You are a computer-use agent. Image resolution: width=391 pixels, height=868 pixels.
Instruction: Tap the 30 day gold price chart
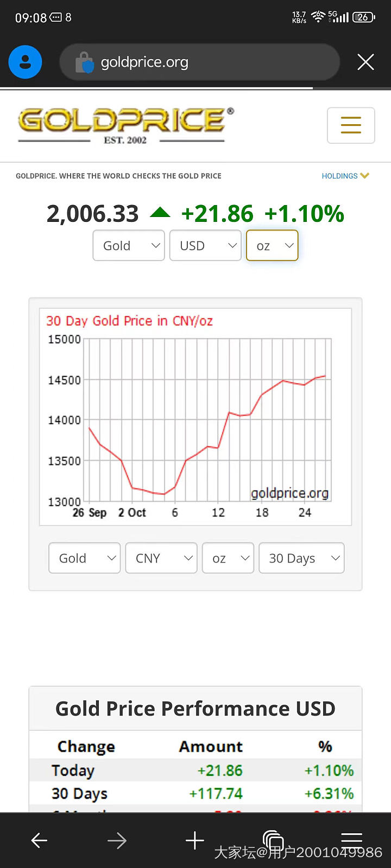pyautogui.click(x=195, y=417)
